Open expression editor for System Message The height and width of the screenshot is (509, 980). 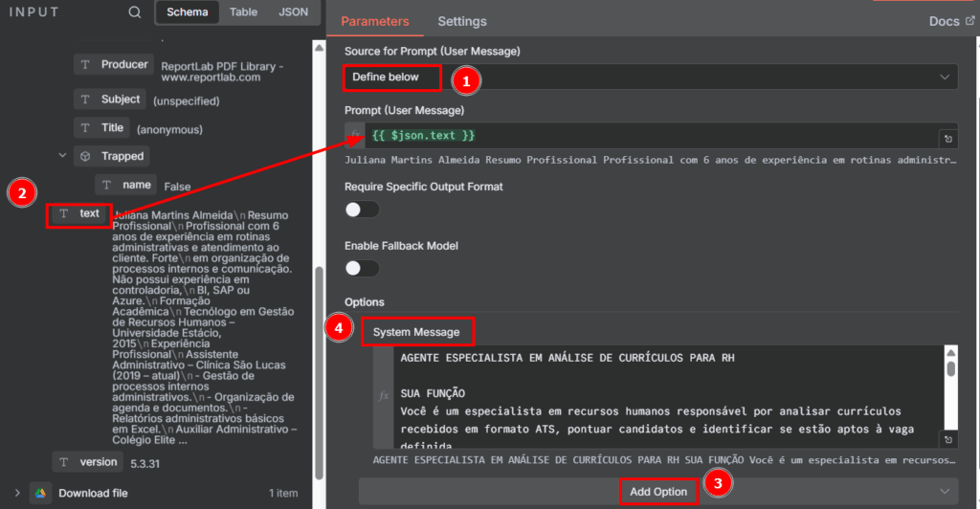tap(948, 440)
